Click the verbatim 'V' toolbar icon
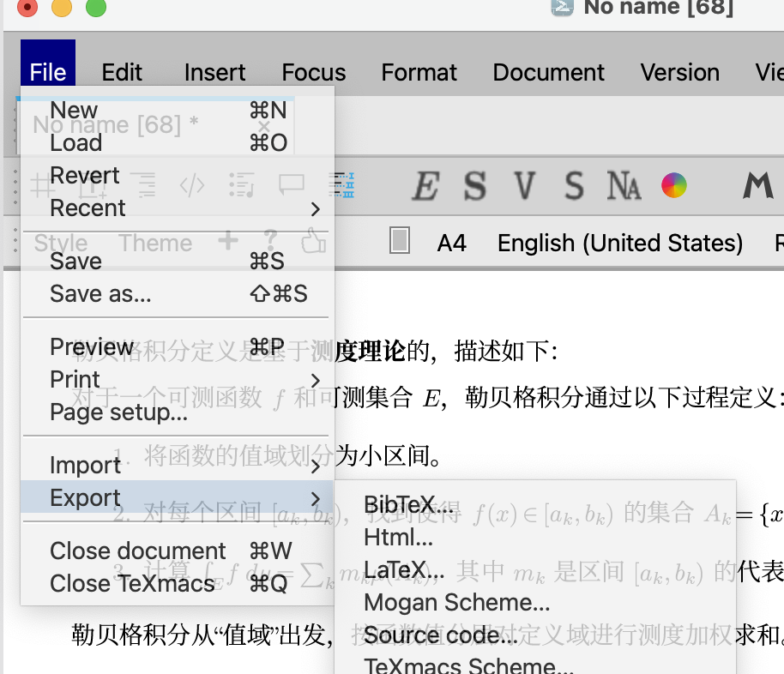 525,185
